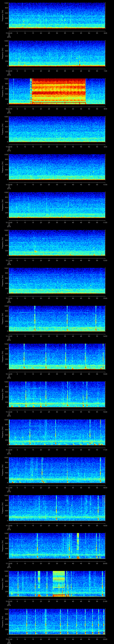
Task: Click the '15:15:00' time axis label
Action: 9,412
